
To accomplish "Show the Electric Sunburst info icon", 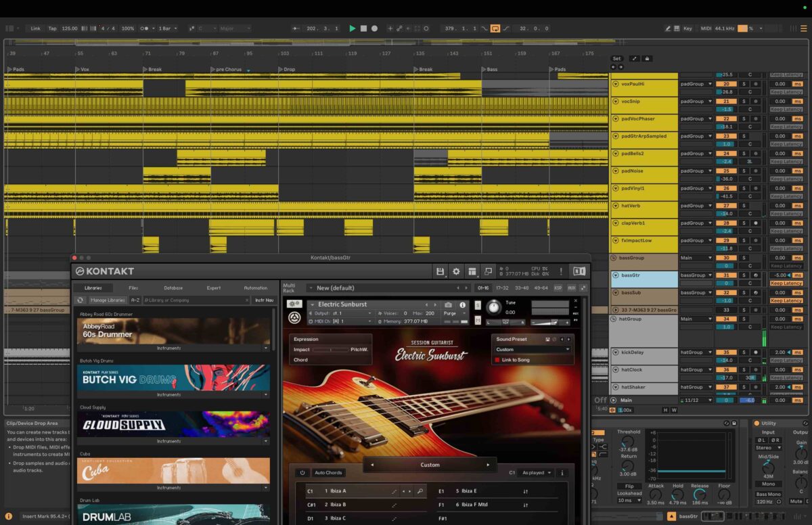I will click(463, 305).
